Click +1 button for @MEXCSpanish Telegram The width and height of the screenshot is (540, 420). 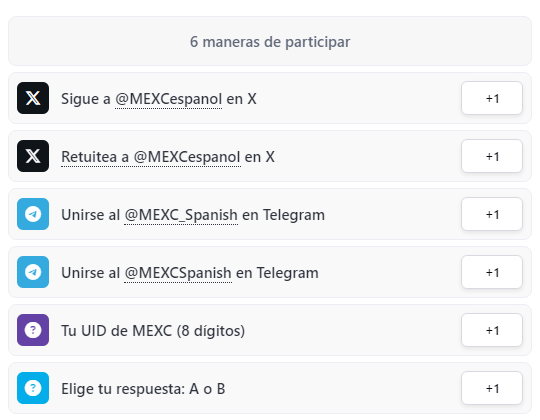(492, 272)
